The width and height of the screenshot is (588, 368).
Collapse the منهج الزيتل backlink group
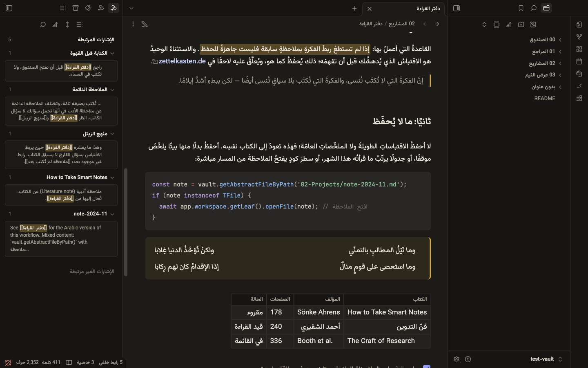pyautogui.click(x=112, y=134)
